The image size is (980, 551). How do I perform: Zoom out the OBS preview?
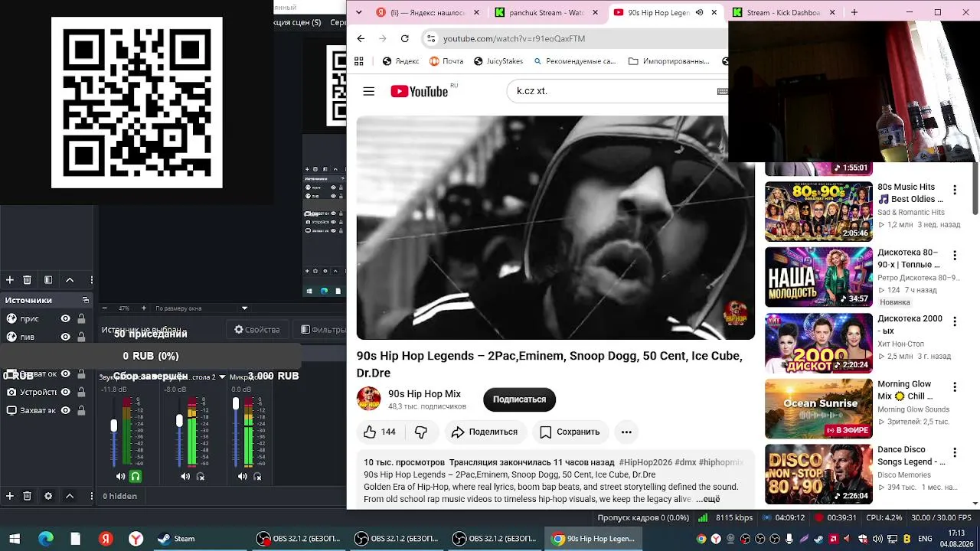tap(105, 308)
